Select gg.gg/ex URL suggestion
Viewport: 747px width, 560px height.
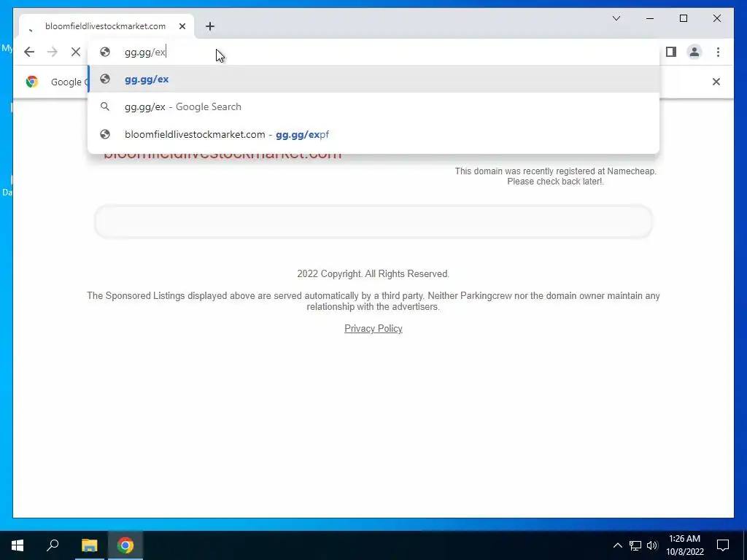(373, 79)
